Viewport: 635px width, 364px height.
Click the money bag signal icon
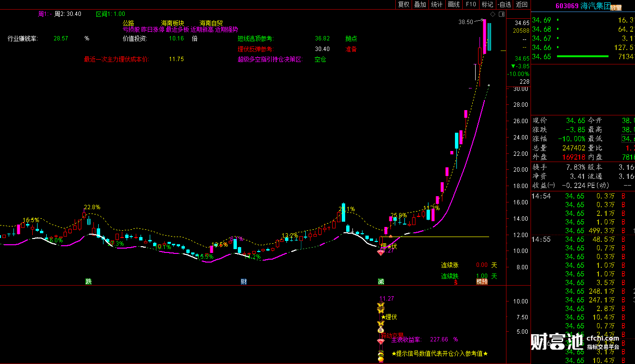coord(380,330)
